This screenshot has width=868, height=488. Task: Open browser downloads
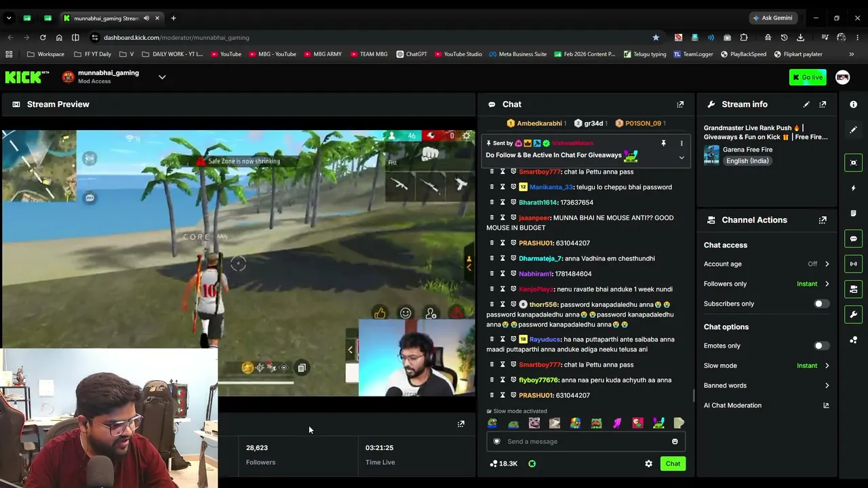(x=800, y=38)
